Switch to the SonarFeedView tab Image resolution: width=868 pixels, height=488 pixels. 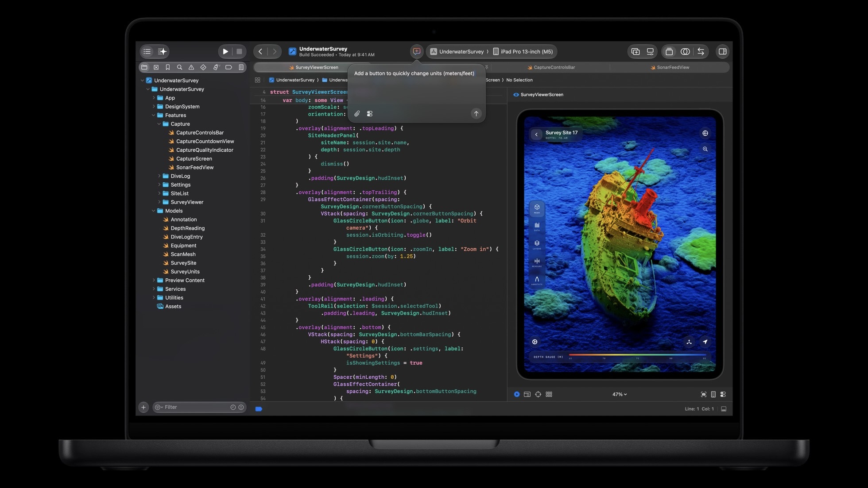click(x=670, y=67)
